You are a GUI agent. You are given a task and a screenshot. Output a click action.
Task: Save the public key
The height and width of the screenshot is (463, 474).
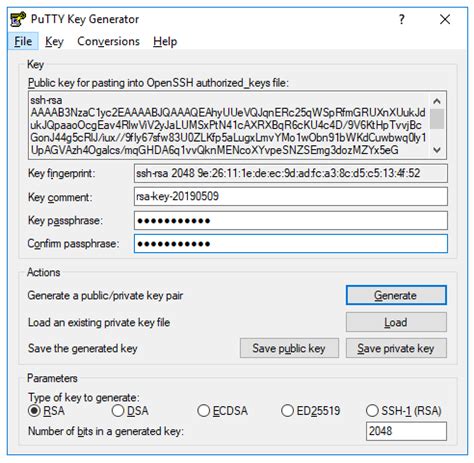click(289, 348)
